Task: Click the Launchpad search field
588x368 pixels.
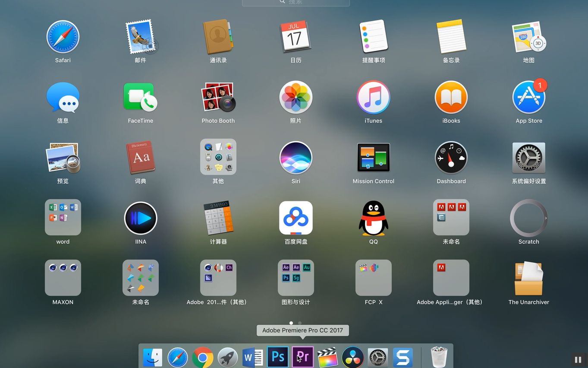Action: point(296,3)
